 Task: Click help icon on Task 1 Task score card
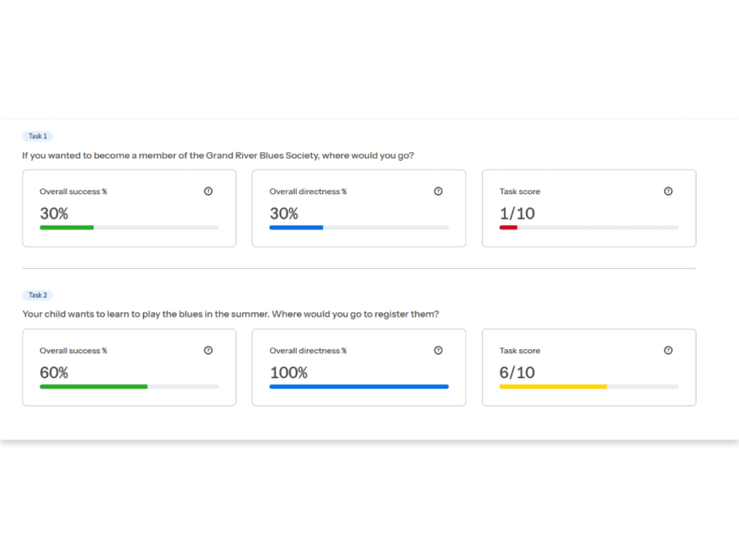click(668, 191)
